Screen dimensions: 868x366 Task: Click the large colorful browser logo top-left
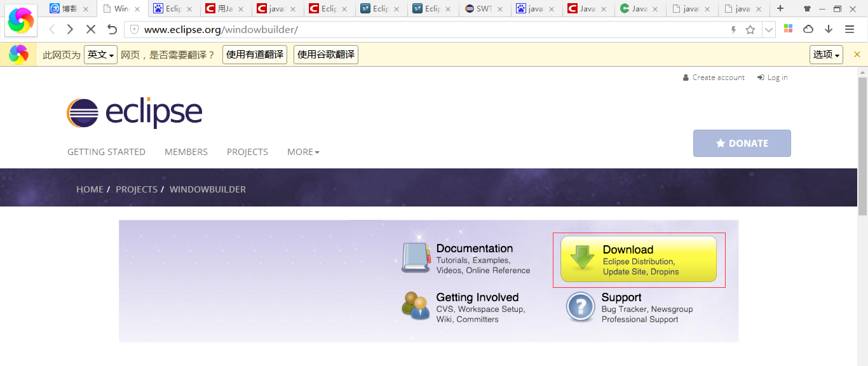coord(22,20)
